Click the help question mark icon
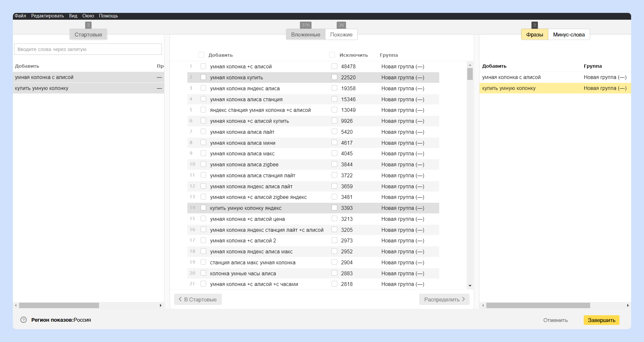The image size is (644, 342). click(x=24, y=320)
